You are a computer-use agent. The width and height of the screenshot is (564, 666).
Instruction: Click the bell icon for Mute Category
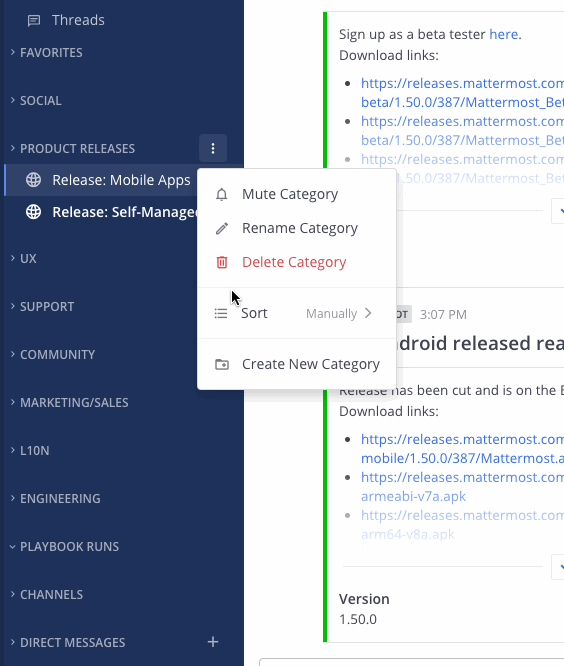tap(221, 195)
